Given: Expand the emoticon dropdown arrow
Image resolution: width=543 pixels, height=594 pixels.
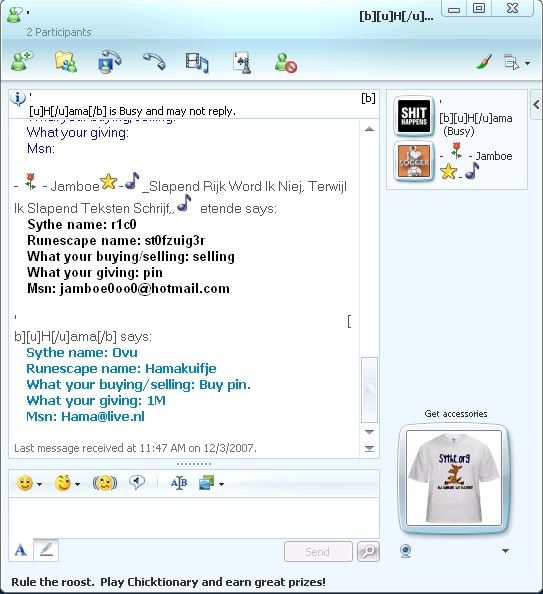Looking at the screenshot, I should pyautogui.click(x=39, y=484).
